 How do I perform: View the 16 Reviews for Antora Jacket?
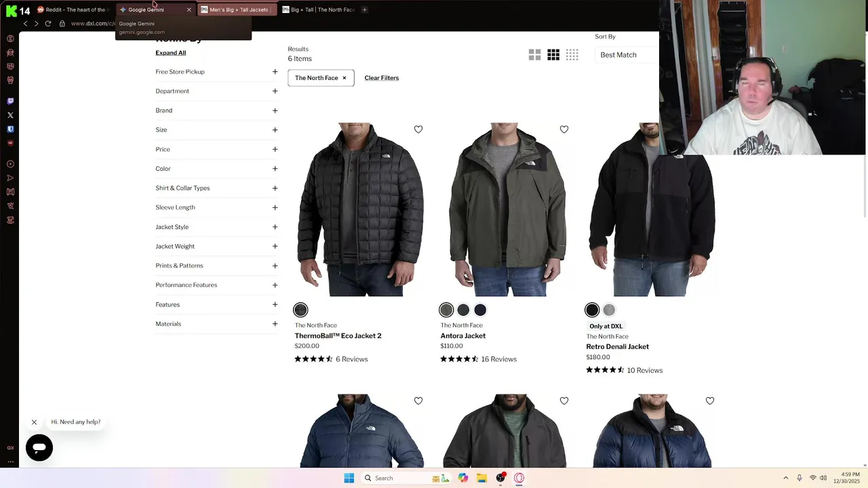[499, 359]
